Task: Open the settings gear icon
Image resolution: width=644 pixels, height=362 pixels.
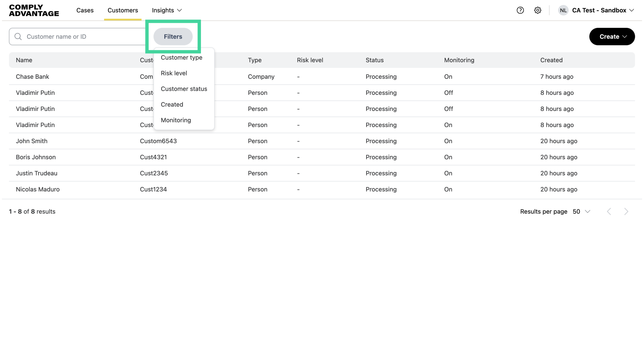Action: tap(538, 10)
